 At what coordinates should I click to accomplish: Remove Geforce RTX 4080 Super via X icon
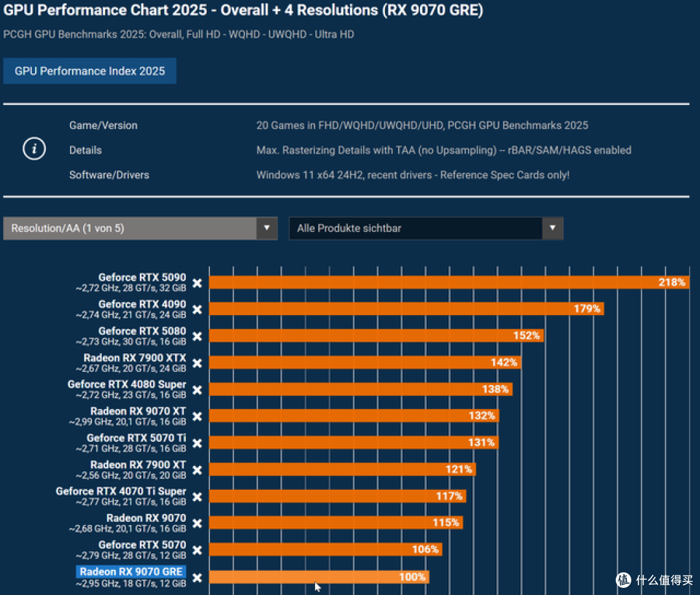[197, 390]
